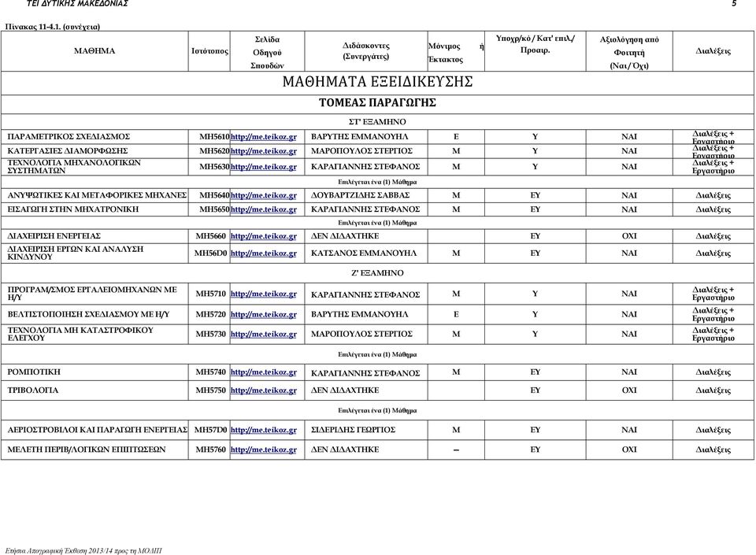Click the ΒΕΛΤΙΣΤΟΠΟΙΗΣΗ ΣΧΕΔΙΑΣΜΟΥ ΜΕ Η/Υ course name
The image size is (756, 555).
coord(88,315)
